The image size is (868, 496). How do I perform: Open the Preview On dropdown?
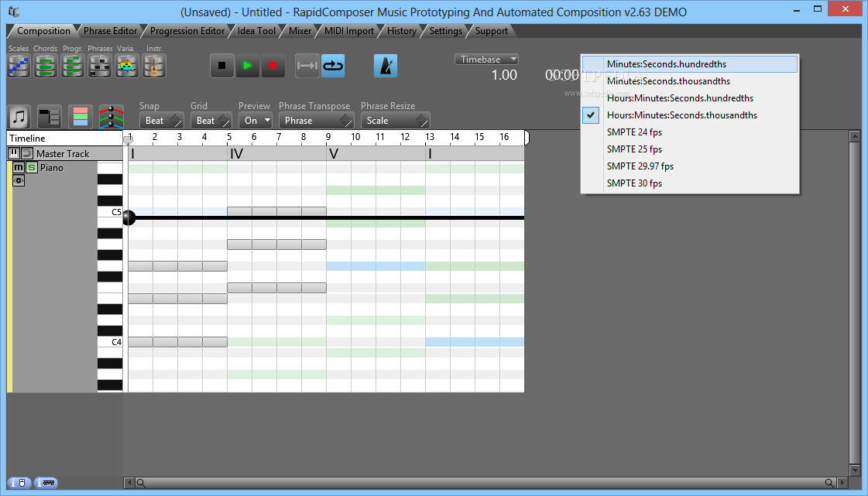click(256, 121)
